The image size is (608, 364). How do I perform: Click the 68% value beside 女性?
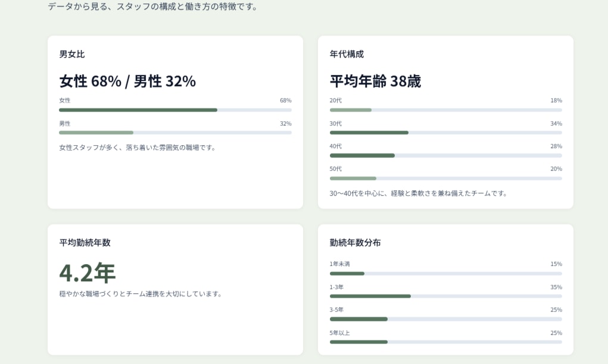click(x=286, y=101)
